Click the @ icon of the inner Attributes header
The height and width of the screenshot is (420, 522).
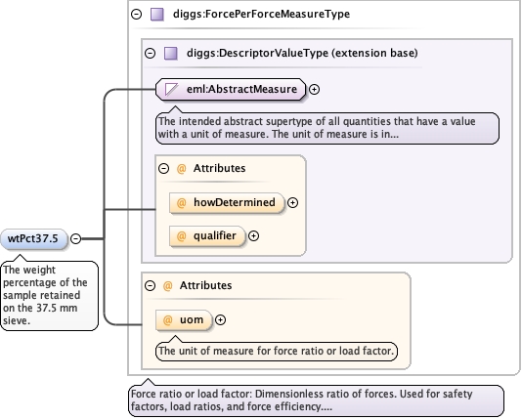click(182, 169)
